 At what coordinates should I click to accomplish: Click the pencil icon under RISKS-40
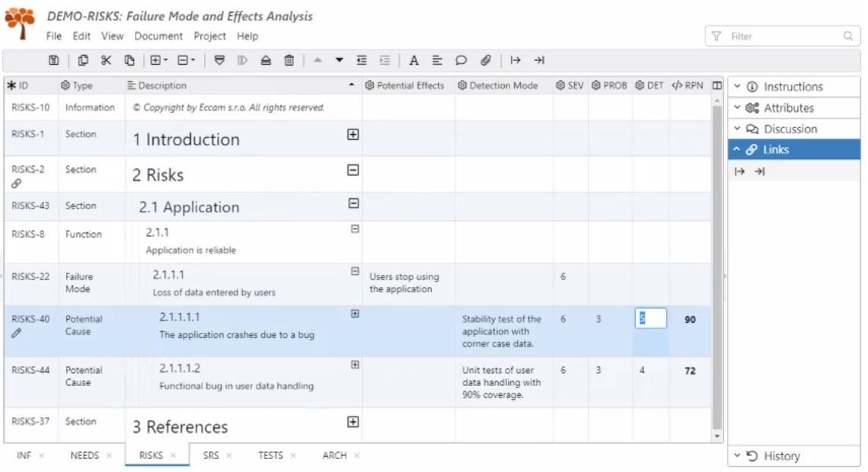[17, 333]
